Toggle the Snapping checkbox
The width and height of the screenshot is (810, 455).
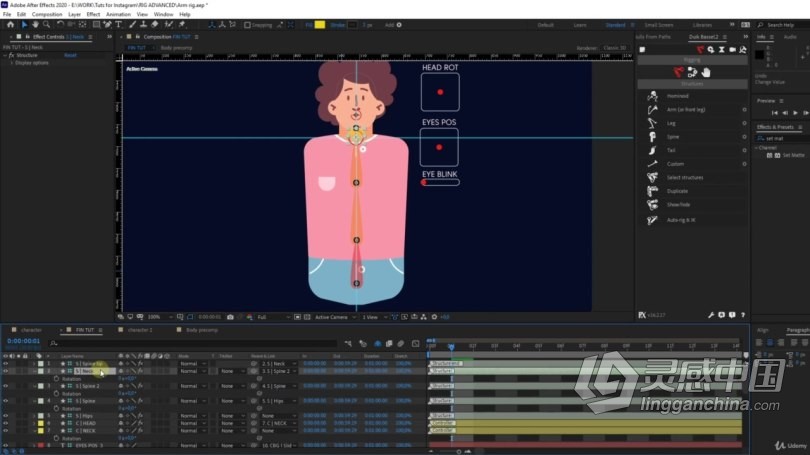point(247,25)
